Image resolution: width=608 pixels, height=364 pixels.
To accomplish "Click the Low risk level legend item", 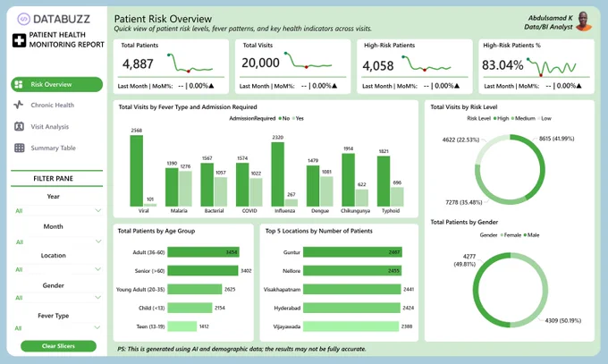I will click(545, 118).
